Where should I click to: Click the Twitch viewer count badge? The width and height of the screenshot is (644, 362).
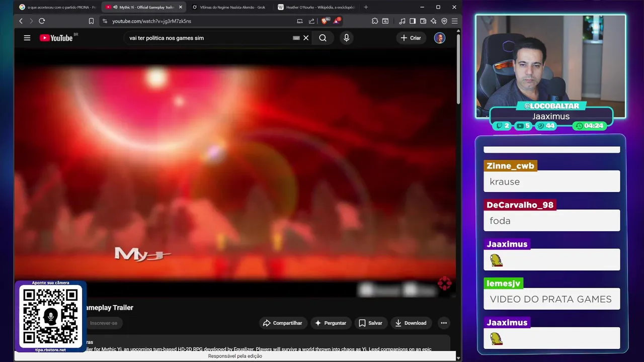pos(503,126)
